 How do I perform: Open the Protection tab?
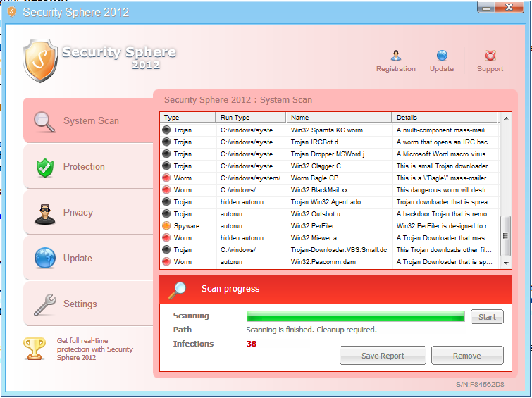point(88,167)
